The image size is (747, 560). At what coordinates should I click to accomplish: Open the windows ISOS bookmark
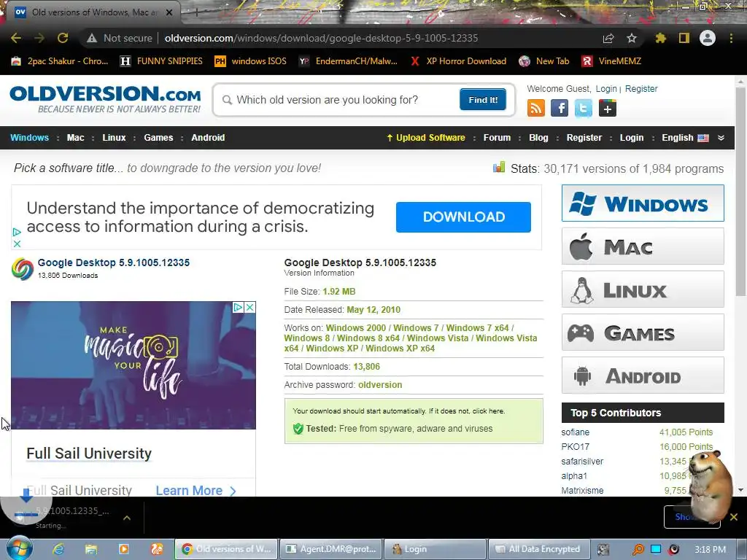(x=251, y=61)
